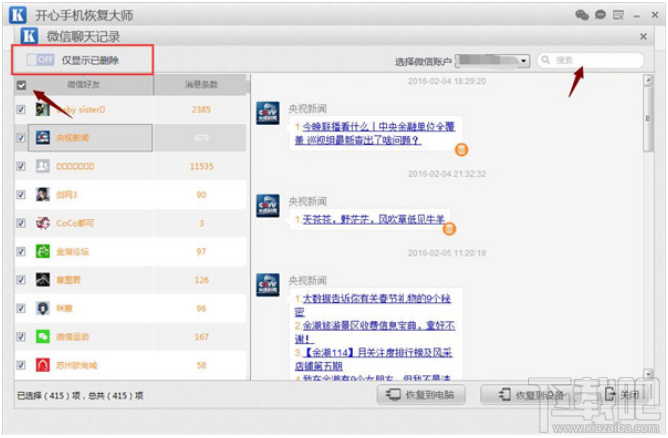The height and width of the screenshot is (438, 668).
Task: Click the feedback message icon in the title bar
Action: tap(619, 15)
